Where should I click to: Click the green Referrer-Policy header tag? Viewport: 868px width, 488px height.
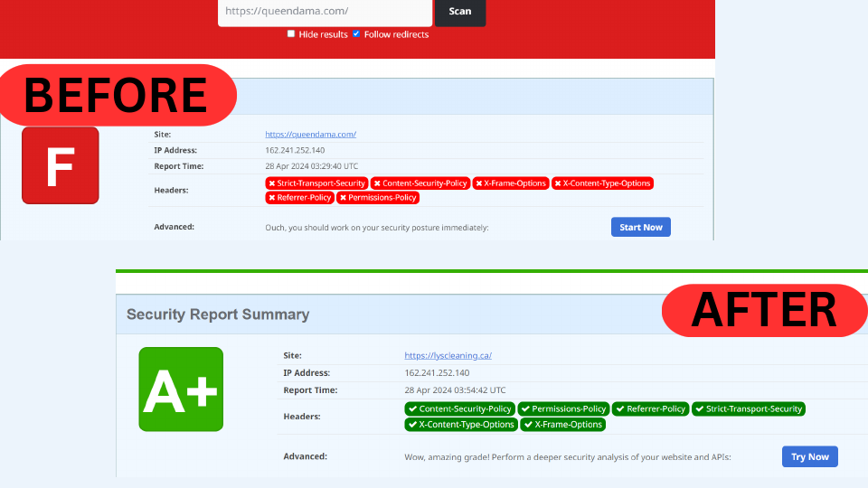coord(650,408)
